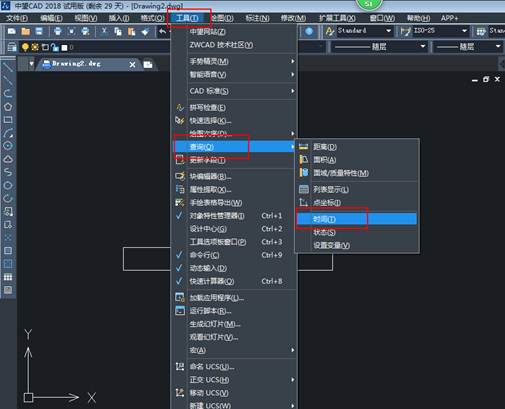This screenshot has height=409, width=505.
Task: Choose 时间(T) in the 查询 submenu
Action: coord(357,219)
